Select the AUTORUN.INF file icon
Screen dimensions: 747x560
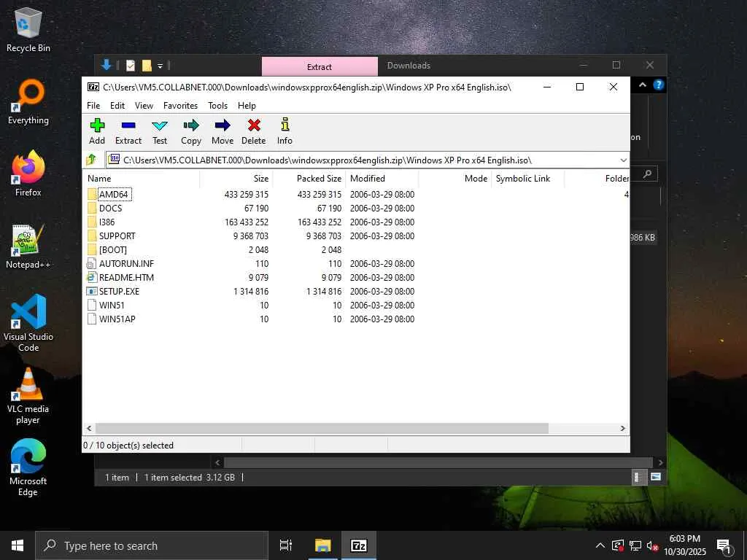point(92,263)
